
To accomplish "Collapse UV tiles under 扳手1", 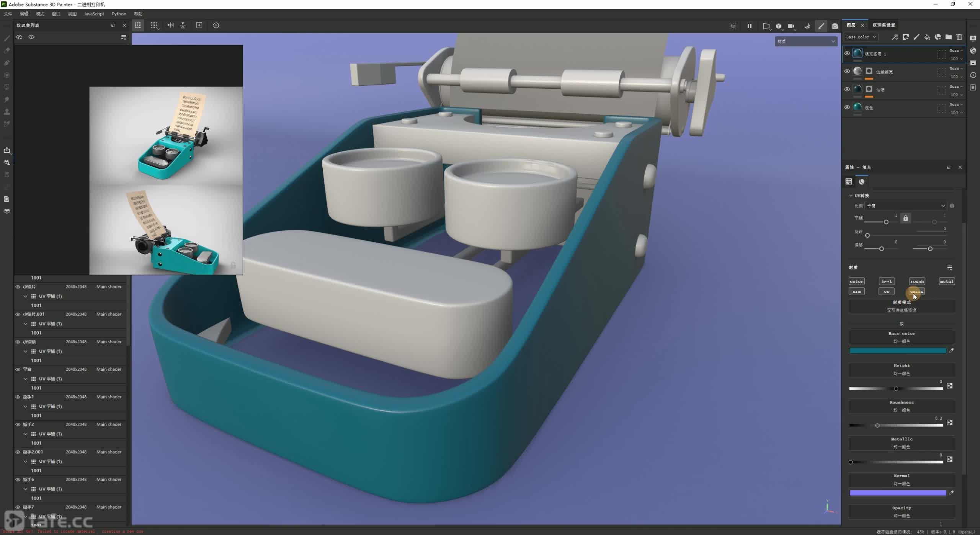I will (x=25, y=406).
